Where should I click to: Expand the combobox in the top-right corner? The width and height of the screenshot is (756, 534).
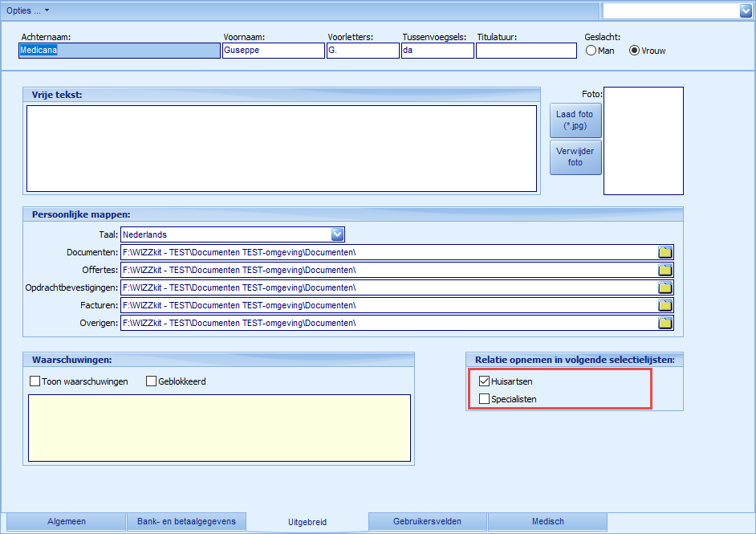pos(746,10)
